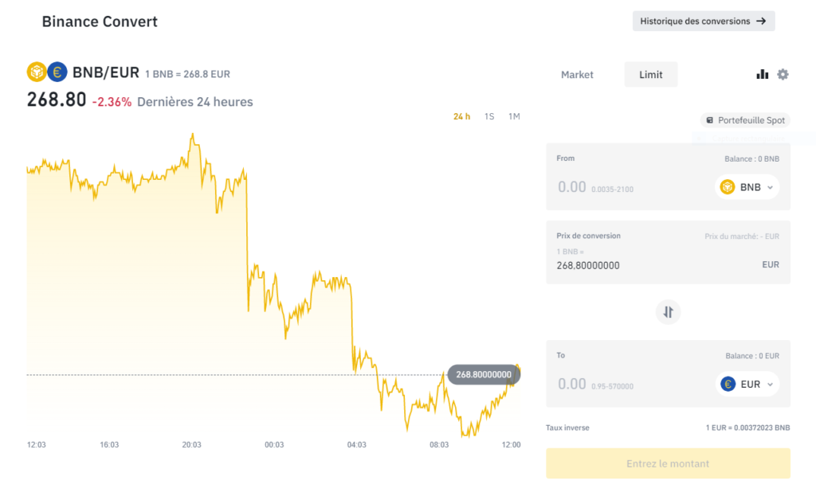Switch chart to 1M timeframe

pos(514,115)
